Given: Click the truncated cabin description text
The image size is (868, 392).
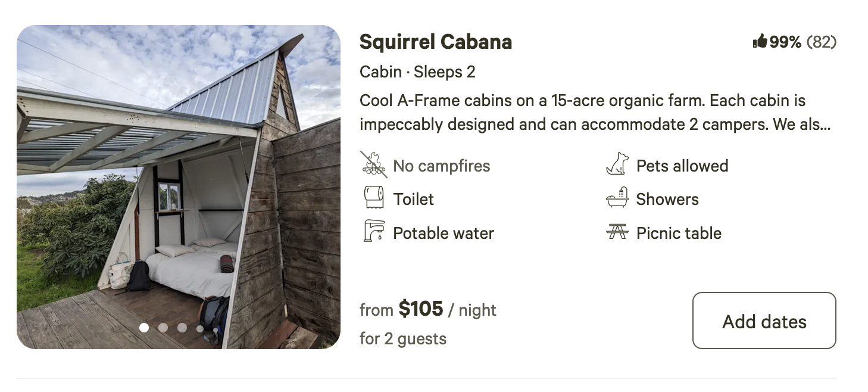Looking at the screenshot, I should [595, 113].
